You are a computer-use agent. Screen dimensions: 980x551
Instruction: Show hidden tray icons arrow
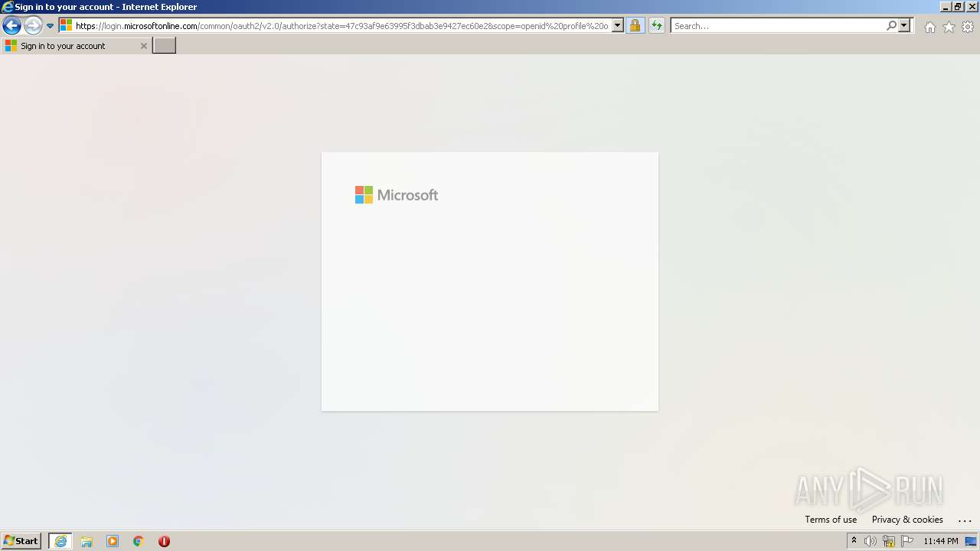tap(854, 541)
